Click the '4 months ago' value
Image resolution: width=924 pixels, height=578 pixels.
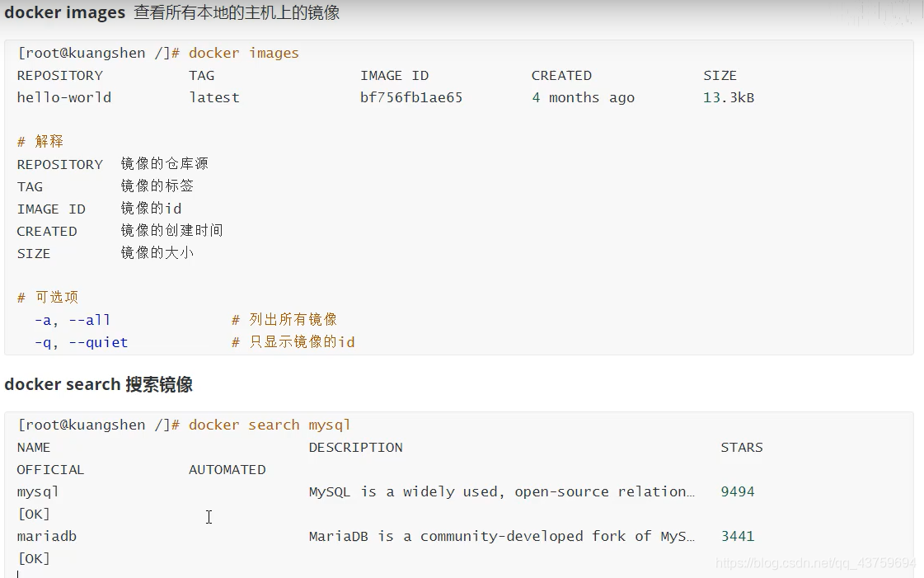click(583, 97)
